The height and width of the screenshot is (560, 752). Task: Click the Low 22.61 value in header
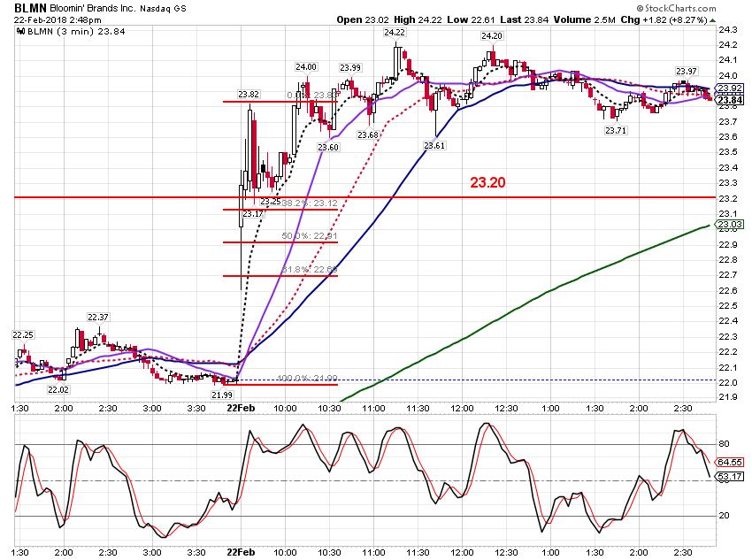click(x=471, y=19)
